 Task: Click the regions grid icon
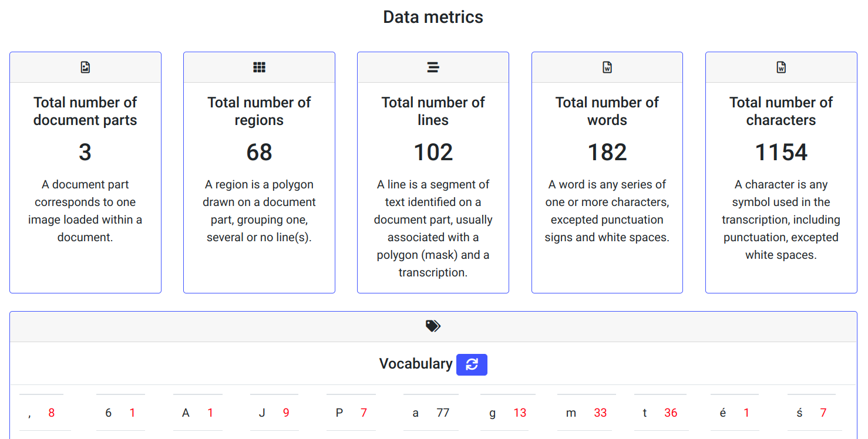click(x=259, y=67)
